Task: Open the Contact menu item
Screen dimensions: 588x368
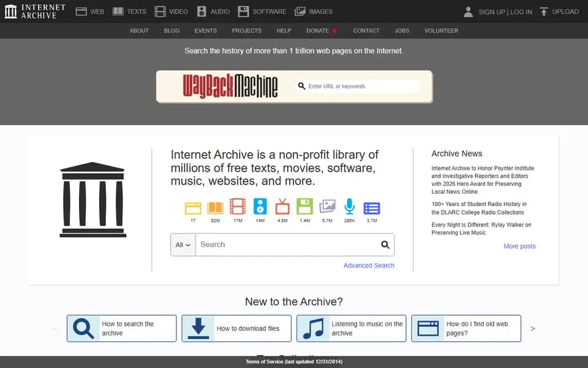Action: tap(366, 31)
